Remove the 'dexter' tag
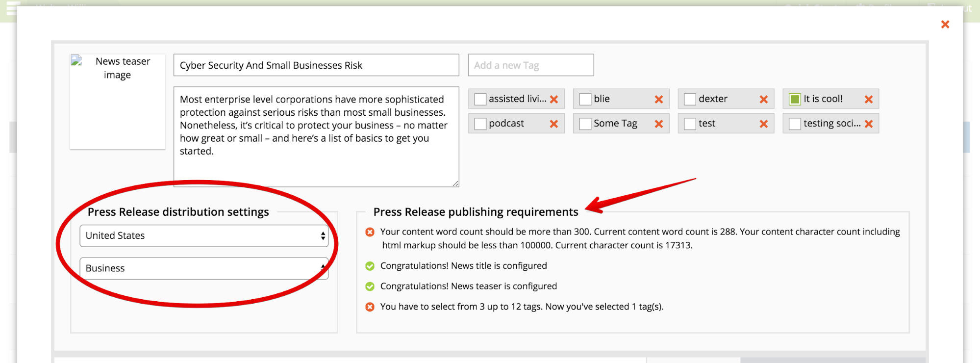980x363 pixels. click(764, 99)
